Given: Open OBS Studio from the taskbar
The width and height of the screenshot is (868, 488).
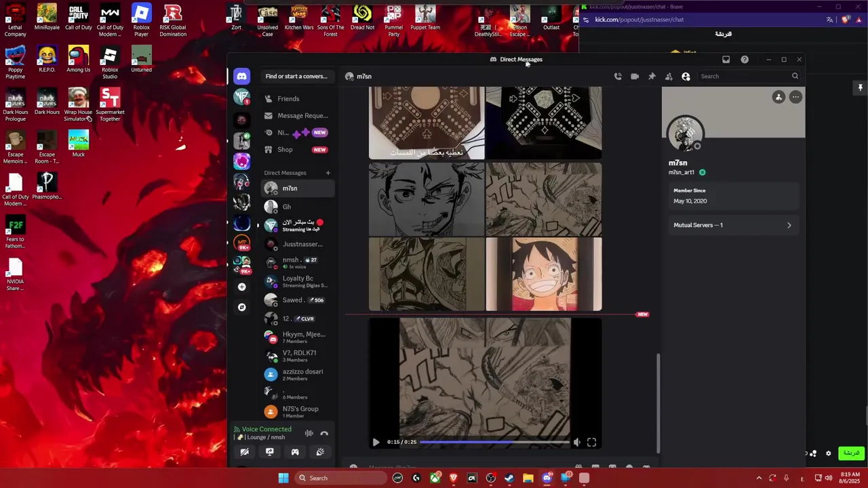Looking at the screenshot, I should (x=491, y=478).
